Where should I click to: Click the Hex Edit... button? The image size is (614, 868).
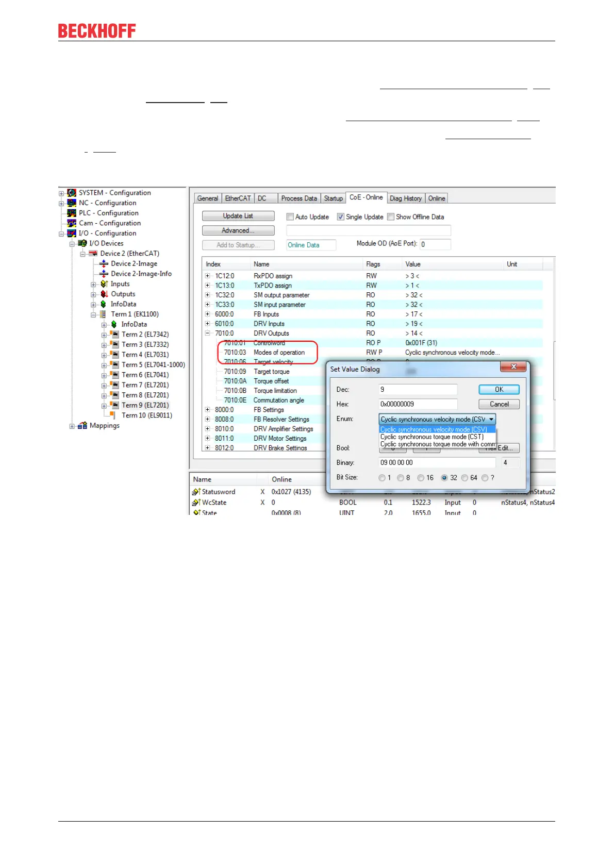(499, 448)
